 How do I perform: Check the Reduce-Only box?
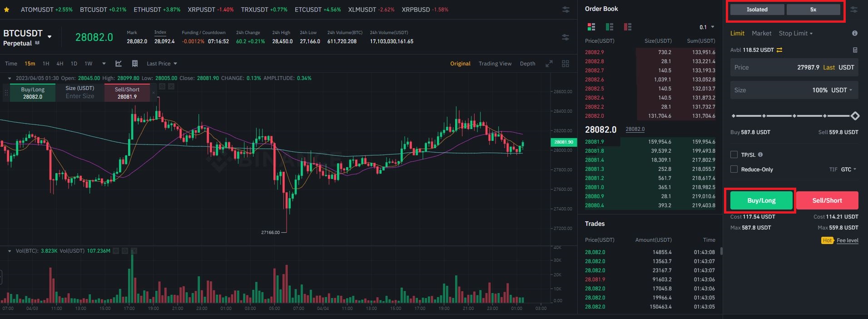point(734,169)
